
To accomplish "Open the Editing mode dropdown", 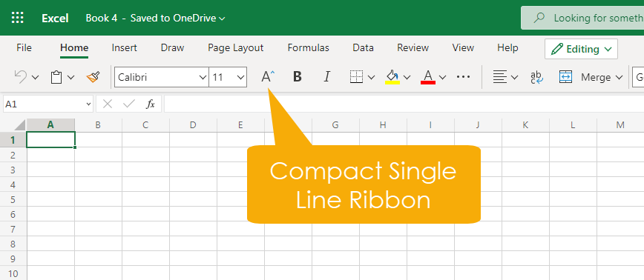I will (581, 49).
